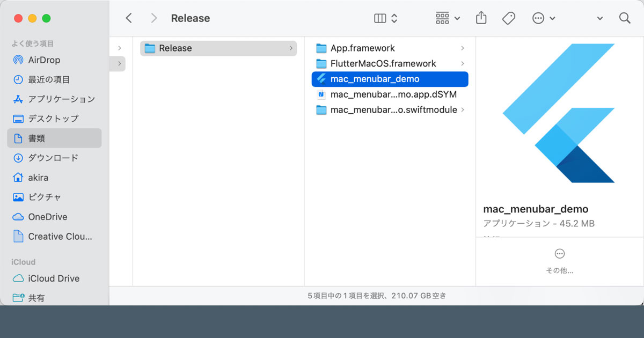Screen dimensions: 644x338
Task: Click the Tags toolbar icon
Action: (x=509, y=18)
